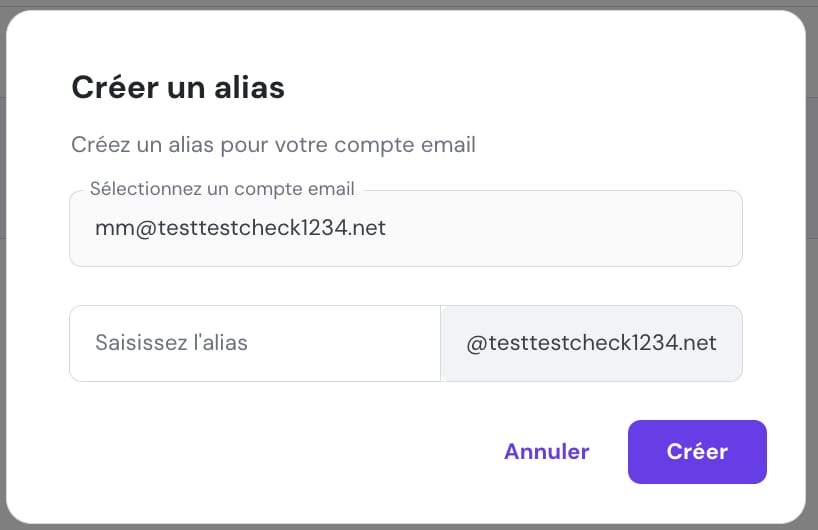Click blank dialog area left of Annuler

click(280, 451)
